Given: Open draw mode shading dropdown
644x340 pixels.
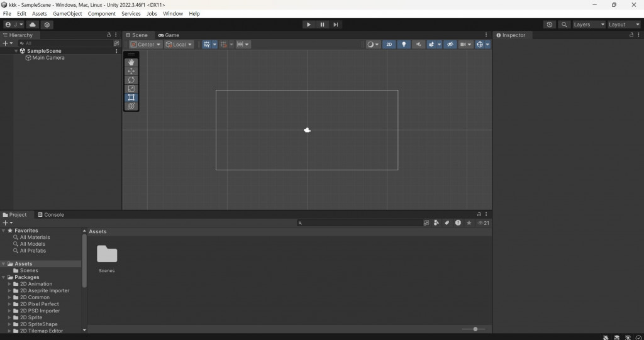Looking at the screenshot, I should [x=373, y=45].
